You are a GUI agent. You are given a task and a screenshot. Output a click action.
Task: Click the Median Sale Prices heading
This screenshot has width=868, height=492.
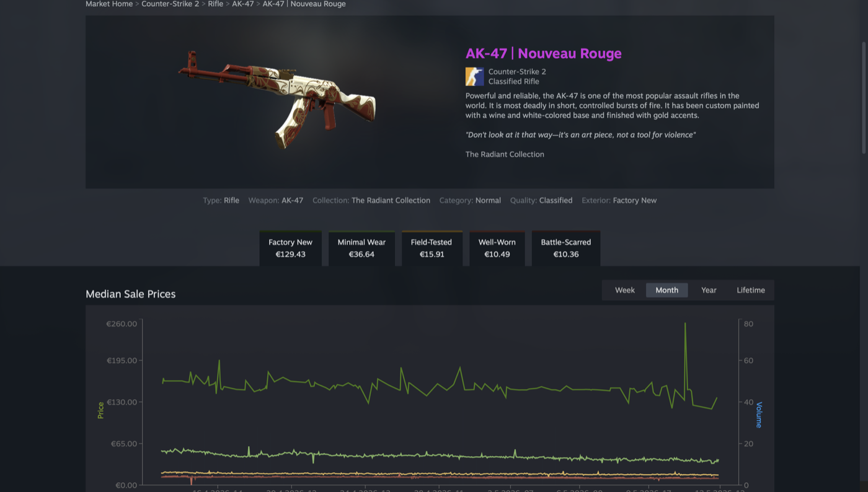click(130, 294)
